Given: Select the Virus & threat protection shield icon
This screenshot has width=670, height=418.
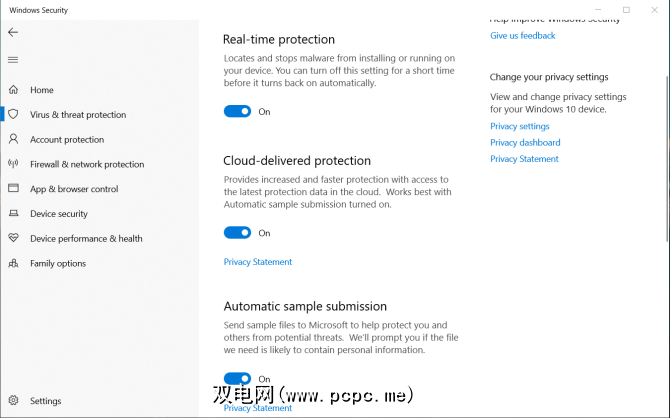Looking at the screenshot, I should (x=13, y=115).
